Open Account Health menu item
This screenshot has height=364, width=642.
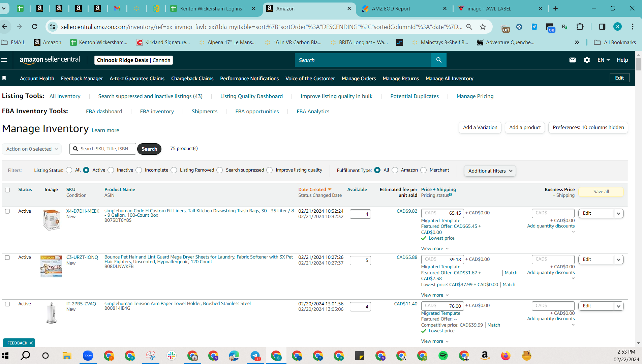click(37, 79)
